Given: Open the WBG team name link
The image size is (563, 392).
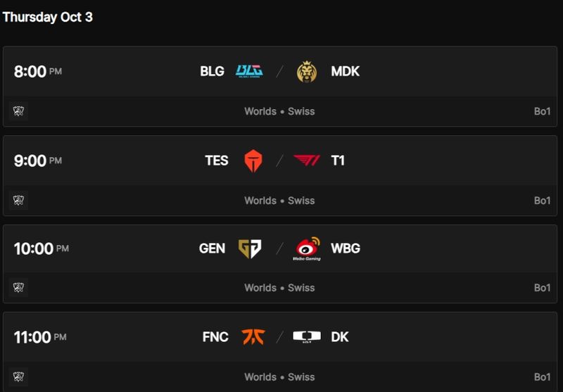Looking at the screenshot, I should tap(345, 248).
